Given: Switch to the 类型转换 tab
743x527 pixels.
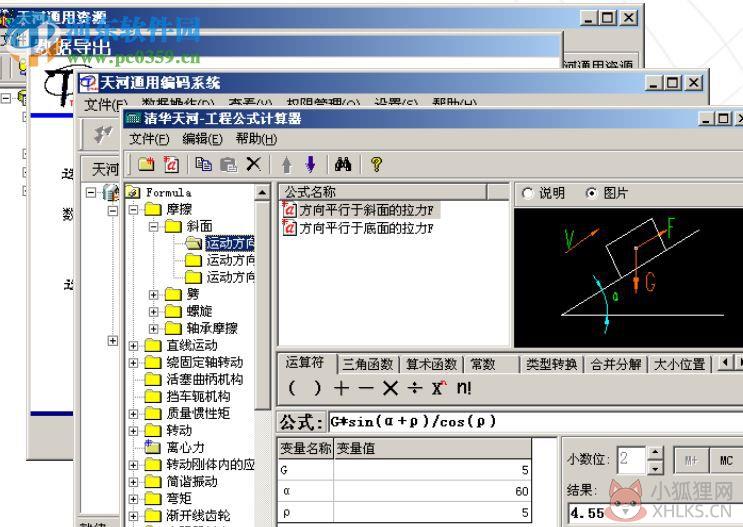Looking at the screenshot, I should [x=552, y=364].
